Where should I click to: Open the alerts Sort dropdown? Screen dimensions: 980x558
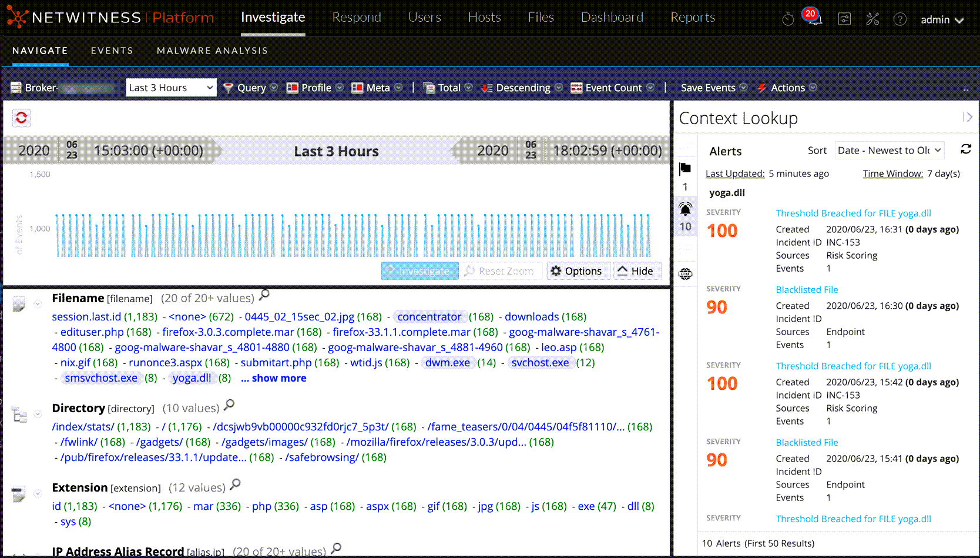tap(889, 151)
